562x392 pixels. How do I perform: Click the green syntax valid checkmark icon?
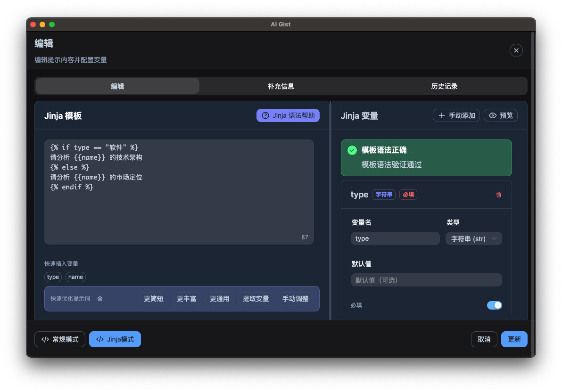coord(352,150)
